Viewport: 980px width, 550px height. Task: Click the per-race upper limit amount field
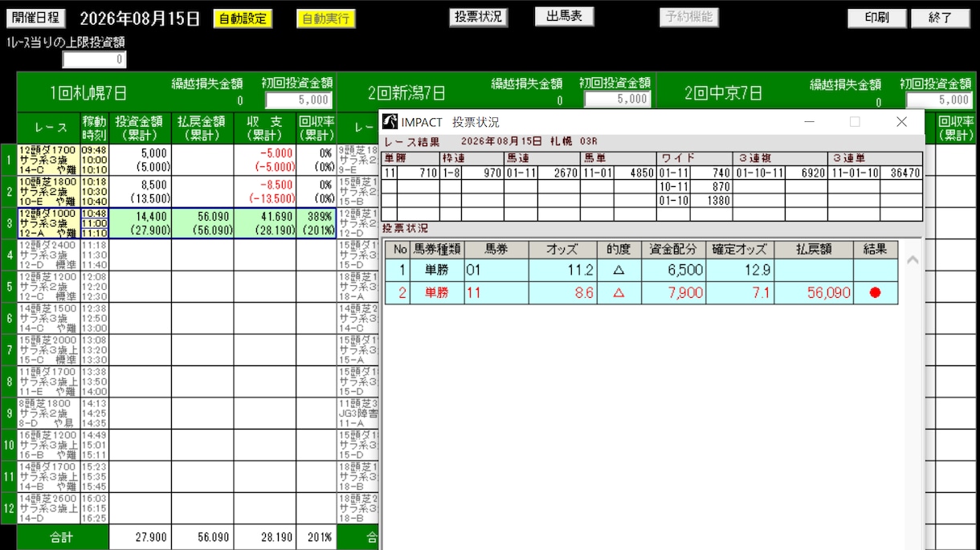point(94,59)
